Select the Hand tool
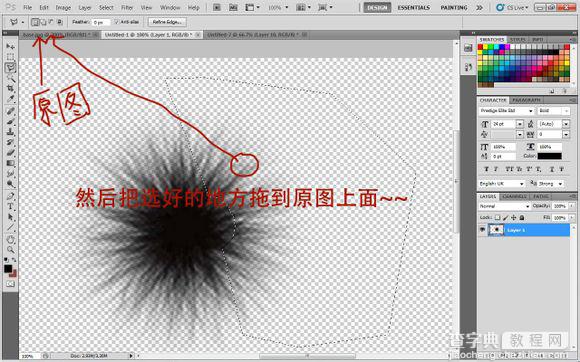Image resolution: width=580 pixels, height=362 pixels. point(10,239)
